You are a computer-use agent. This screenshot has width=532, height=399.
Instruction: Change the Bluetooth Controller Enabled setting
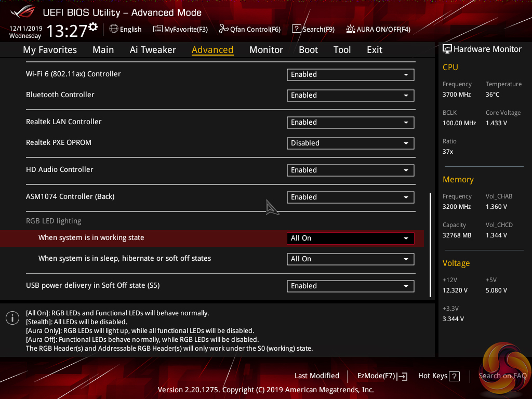pos(350,96)
